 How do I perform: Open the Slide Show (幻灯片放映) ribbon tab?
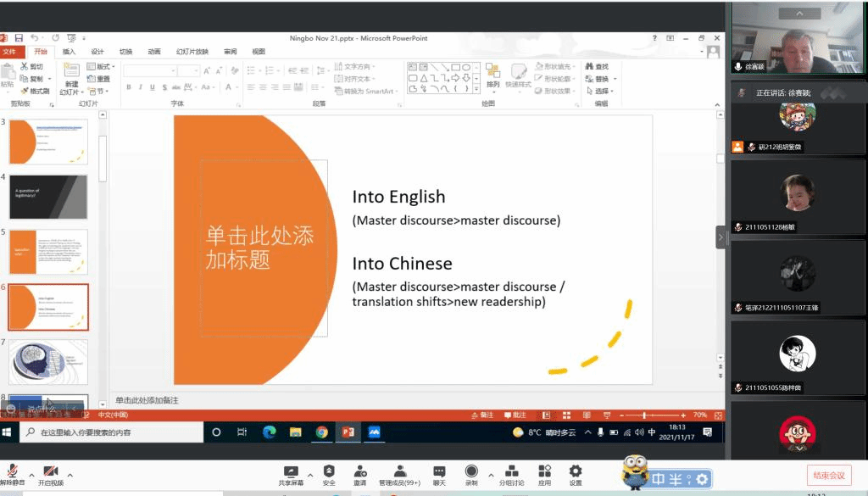click(192, 52)
